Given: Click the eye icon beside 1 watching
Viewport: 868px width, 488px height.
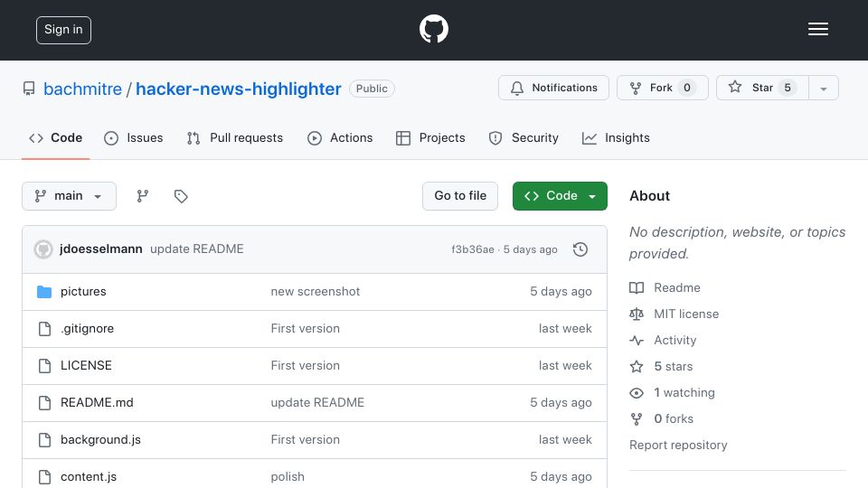Looking at the screenshot, I should coord(637,393).
